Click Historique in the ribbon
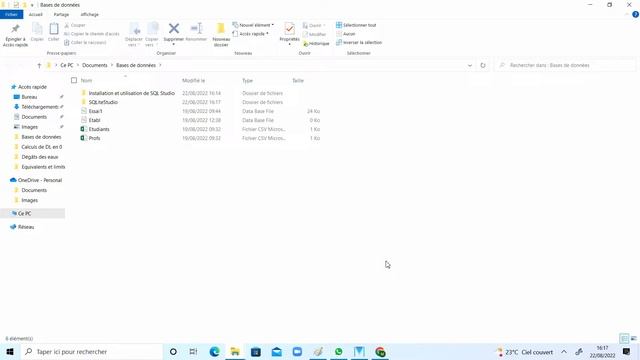Image resolution: width=640 pixels, height=360 pixels. coord(316,43)
